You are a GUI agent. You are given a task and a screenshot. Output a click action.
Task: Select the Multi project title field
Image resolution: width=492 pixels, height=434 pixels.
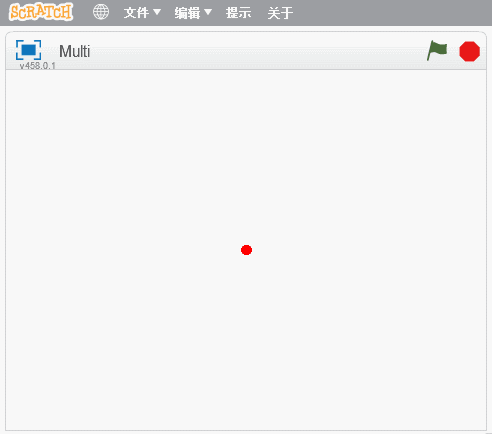[x=75, y=51]
